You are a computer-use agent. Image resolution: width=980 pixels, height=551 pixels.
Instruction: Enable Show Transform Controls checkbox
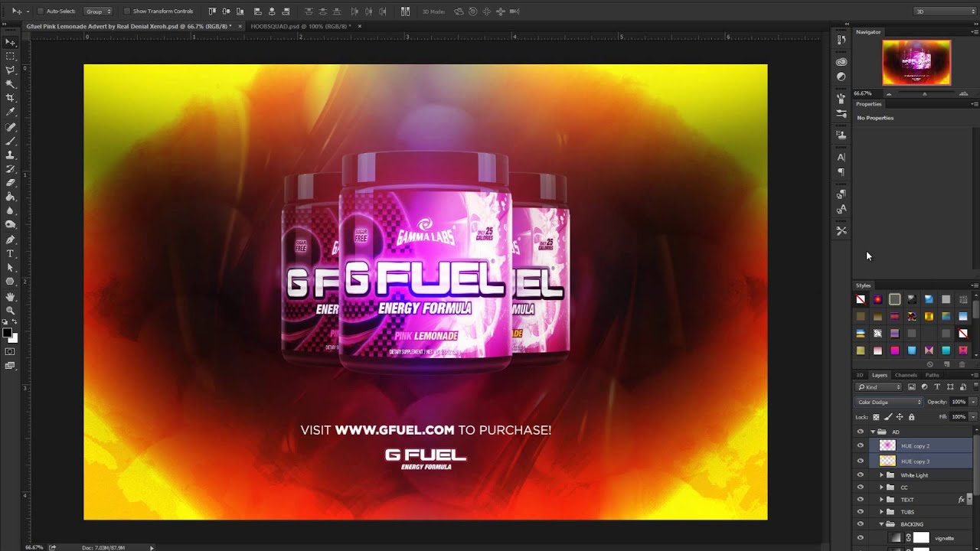click(127, 11)
